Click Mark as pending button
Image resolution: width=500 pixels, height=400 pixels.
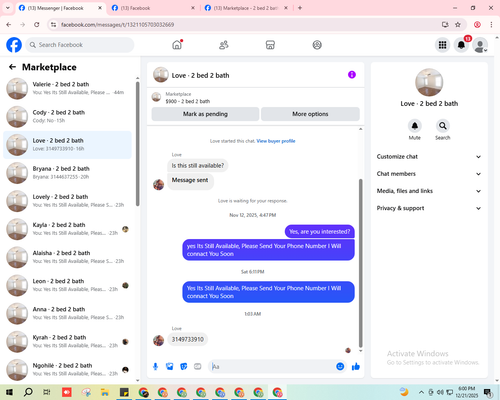point(205,114)
